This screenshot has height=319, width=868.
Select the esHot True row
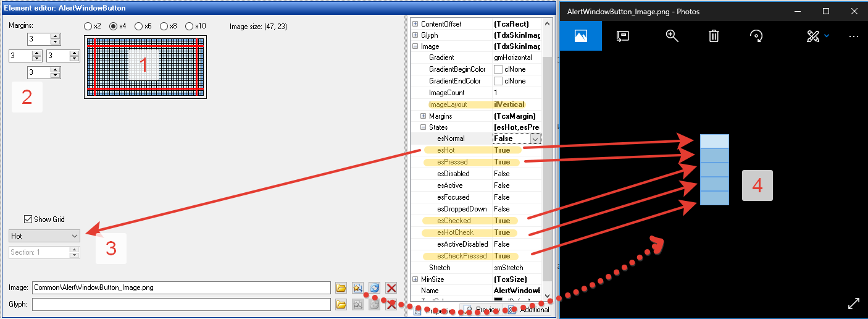click(475, 150)
